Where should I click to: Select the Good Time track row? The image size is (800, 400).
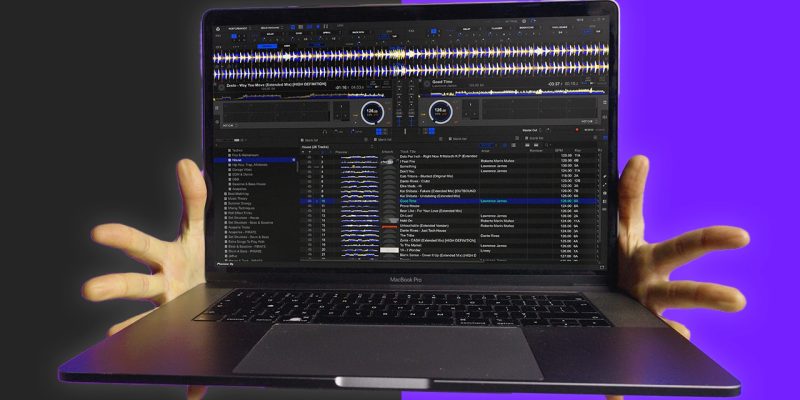click(x=412, y=200)
